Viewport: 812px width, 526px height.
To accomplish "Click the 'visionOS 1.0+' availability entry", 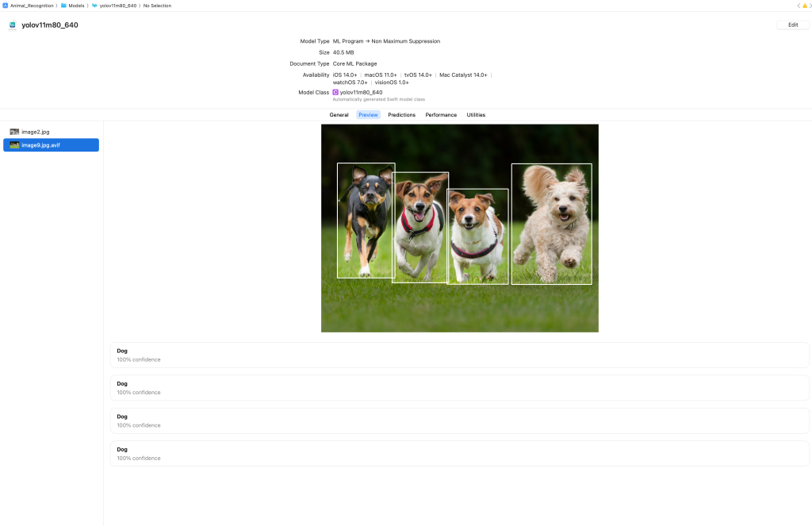I will (392, 83).
